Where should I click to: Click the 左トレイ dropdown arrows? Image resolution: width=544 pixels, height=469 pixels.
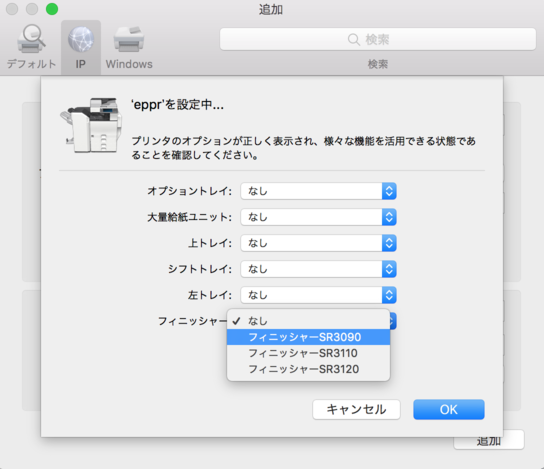tap(389, 295)
